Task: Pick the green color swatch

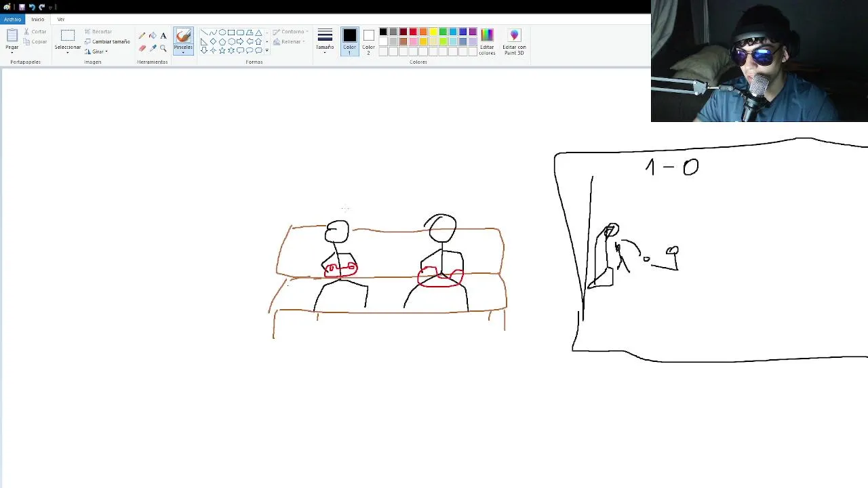Action: click(x=443, y=32)
